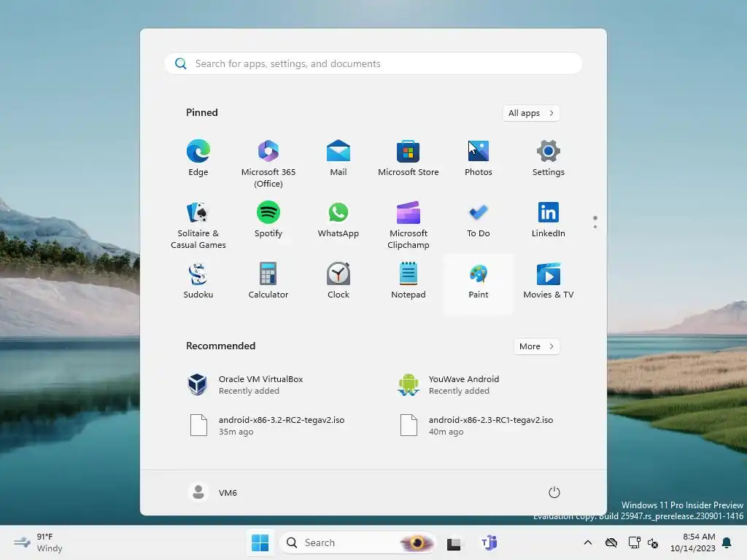Open Microsoft Teams from taskbar

489,542
